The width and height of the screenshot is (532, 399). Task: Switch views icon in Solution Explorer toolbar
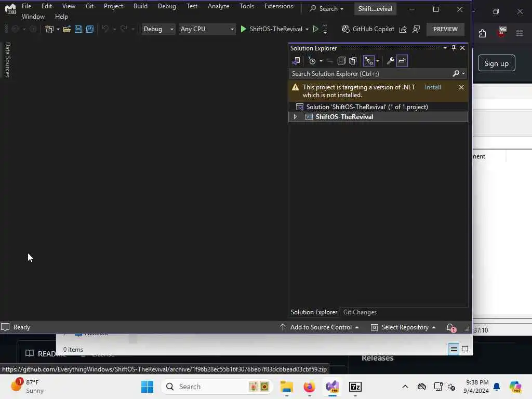pos(296,61)
